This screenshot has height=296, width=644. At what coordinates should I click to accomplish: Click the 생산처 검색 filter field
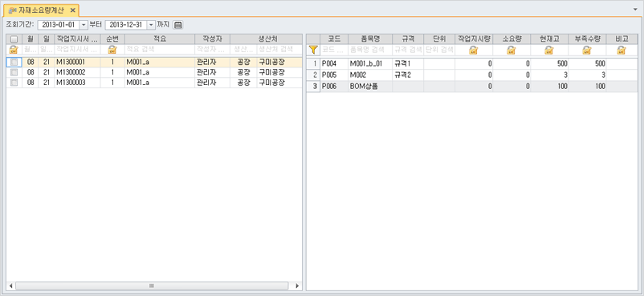point(279,50)
